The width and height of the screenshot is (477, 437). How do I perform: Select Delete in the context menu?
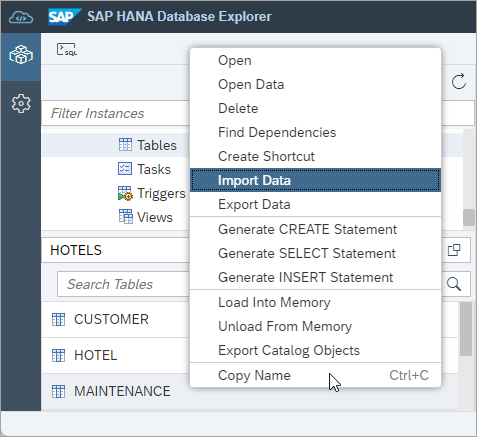[315, 108]
